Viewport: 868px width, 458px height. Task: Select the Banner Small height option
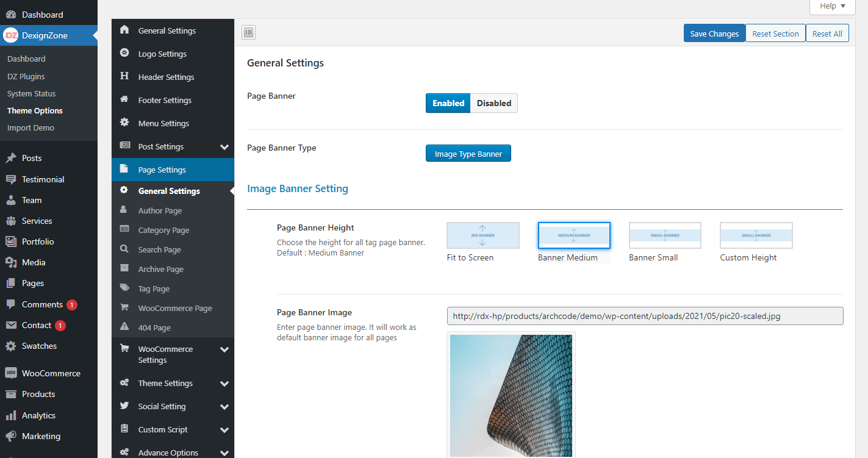point(664,235)
